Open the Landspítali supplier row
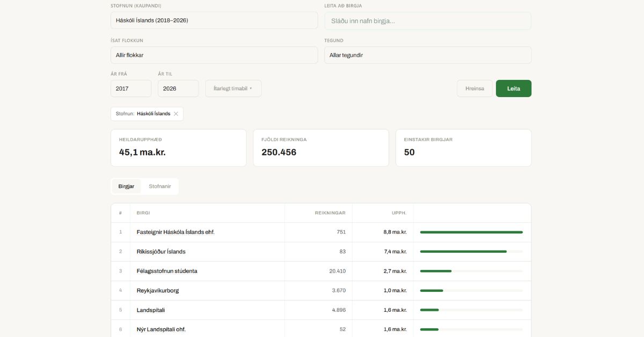644x337 pixels. (151, 310)
